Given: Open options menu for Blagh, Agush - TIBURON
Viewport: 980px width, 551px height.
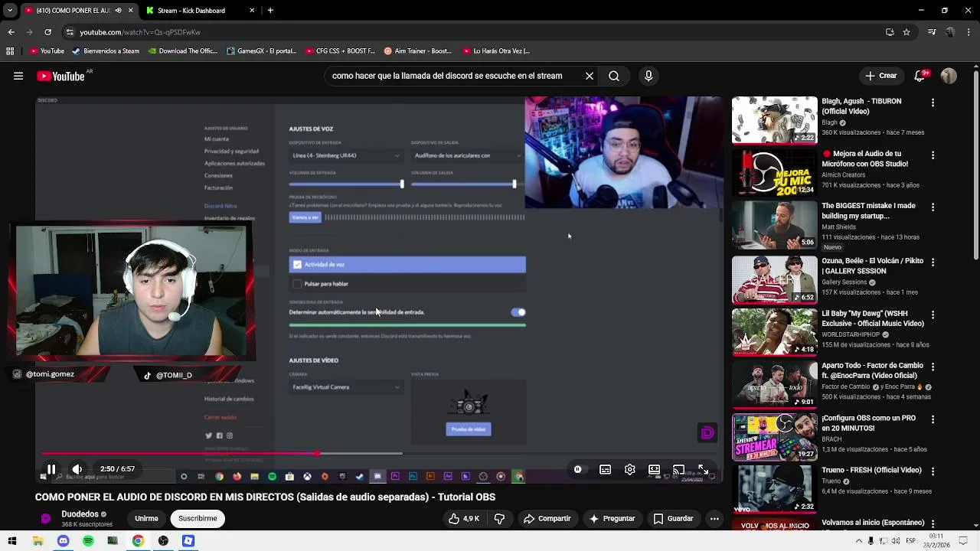Looking at the screenshot, I should point(933,103).
